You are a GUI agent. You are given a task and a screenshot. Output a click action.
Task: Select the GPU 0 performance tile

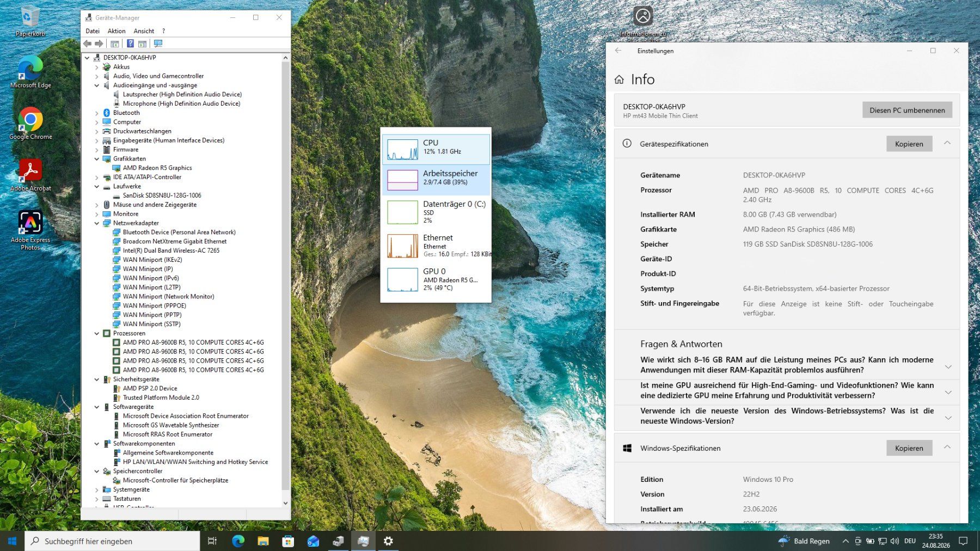(x=436, y=279)
